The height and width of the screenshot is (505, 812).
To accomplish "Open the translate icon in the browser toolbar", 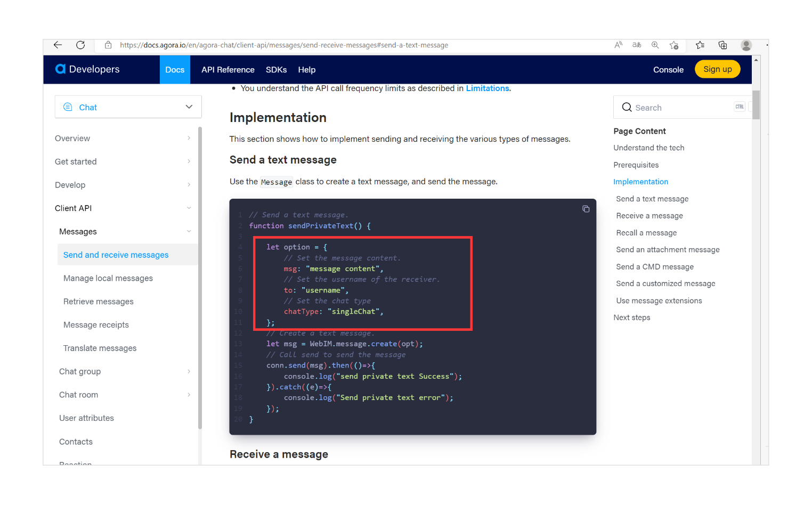I will click(x=636, y=45).
